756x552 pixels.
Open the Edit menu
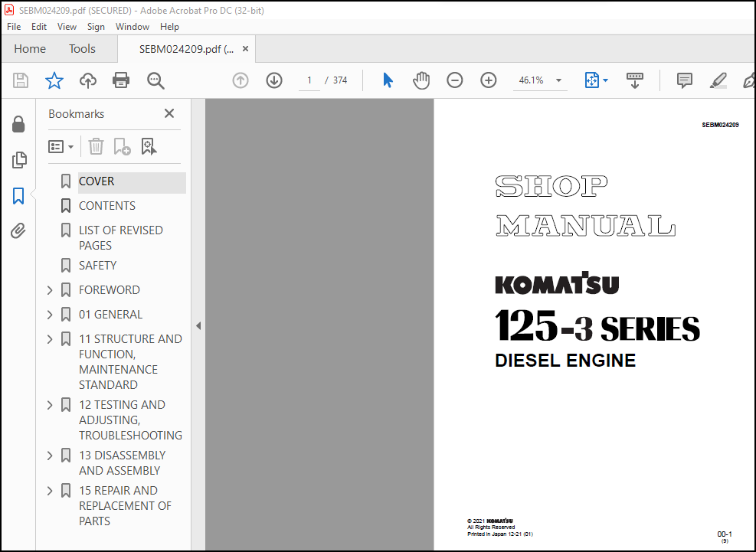pos(38,27)
